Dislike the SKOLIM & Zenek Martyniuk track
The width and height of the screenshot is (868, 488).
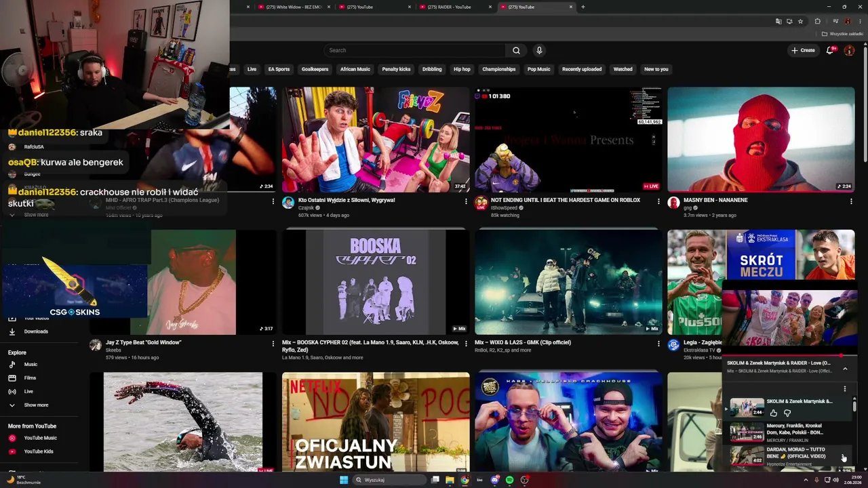pyautogui.click(x=787, y=413)
